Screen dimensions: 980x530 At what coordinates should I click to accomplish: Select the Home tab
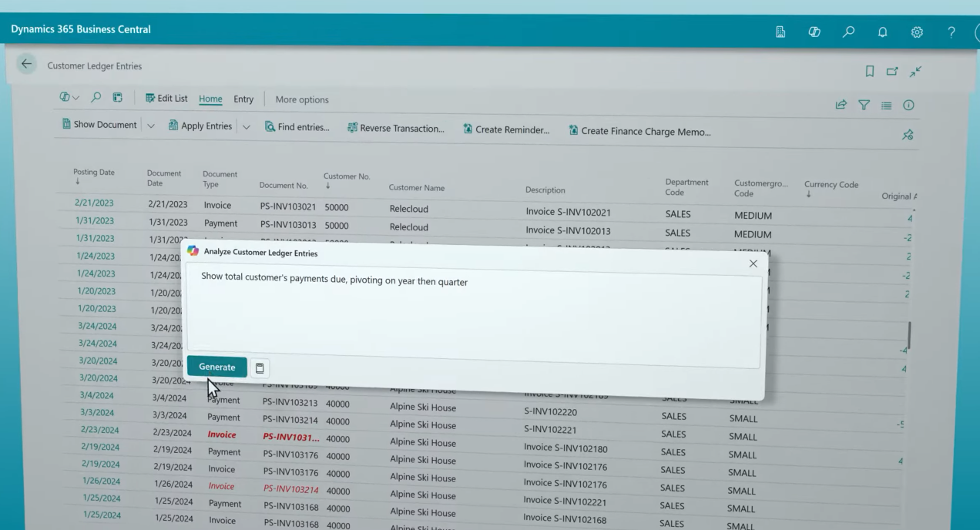pos(210,99)
